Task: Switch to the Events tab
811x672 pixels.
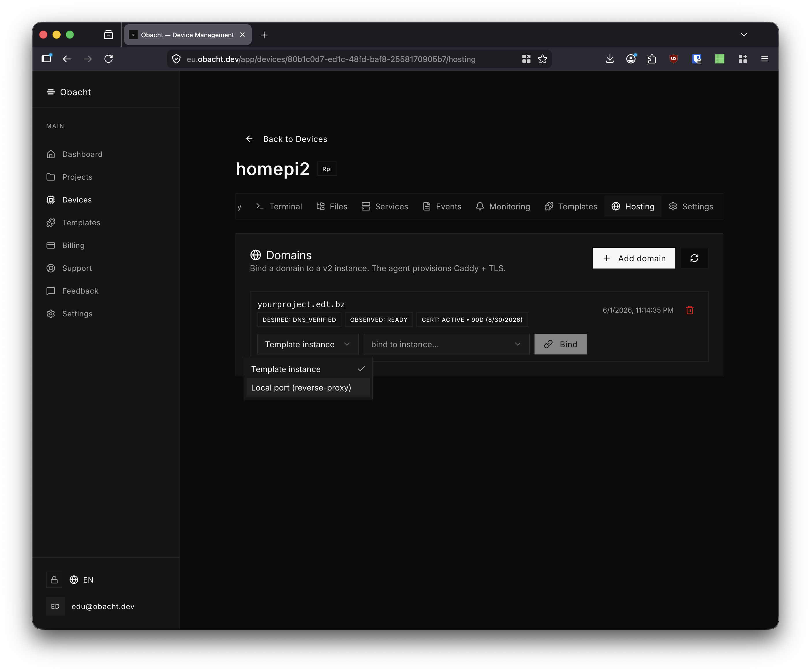Action: coord(442,207)
